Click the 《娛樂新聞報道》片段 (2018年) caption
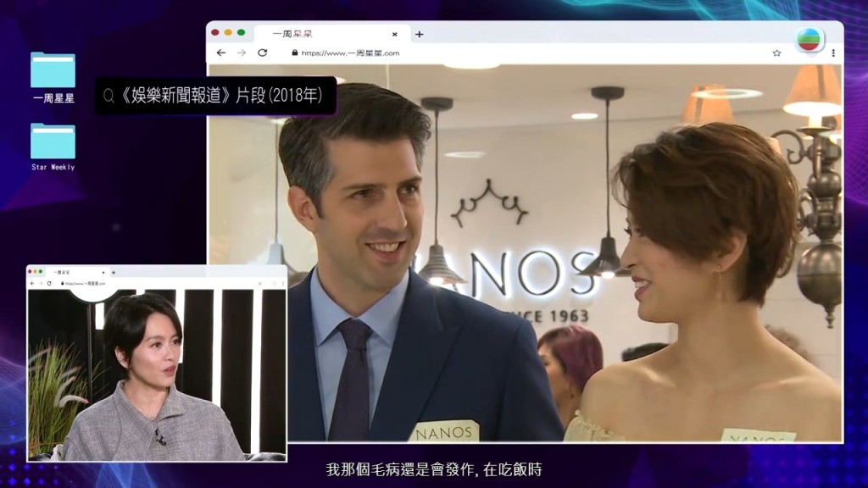868x488 pixels. pyautogui.click(x=220, y=96)
